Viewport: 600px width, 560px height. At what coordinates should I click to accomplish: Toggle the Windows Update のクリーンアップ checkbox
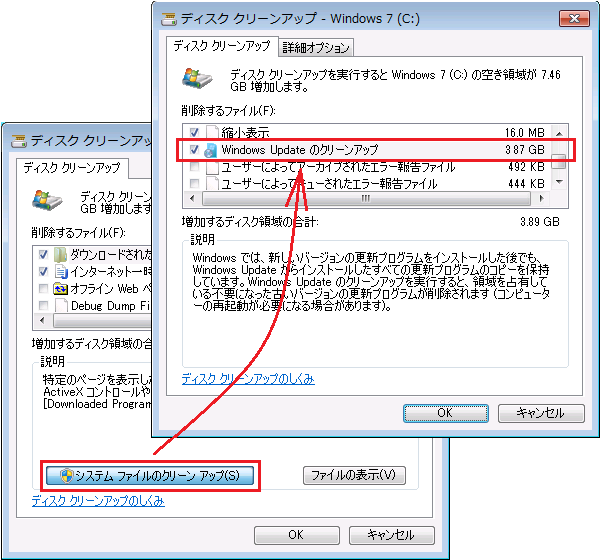coord(194,150)
